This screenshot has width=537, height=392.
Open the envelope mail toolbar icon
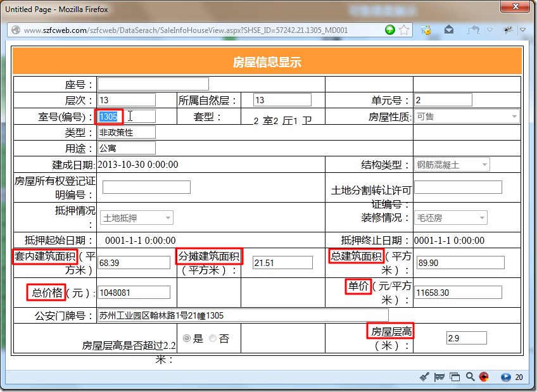449,30
